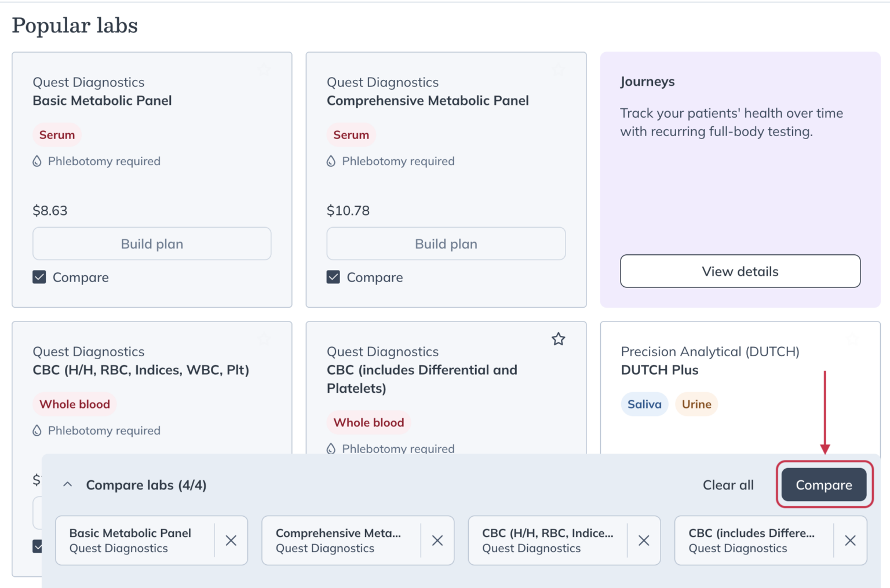Collapse the Compare labs tray

coord(68,484)
